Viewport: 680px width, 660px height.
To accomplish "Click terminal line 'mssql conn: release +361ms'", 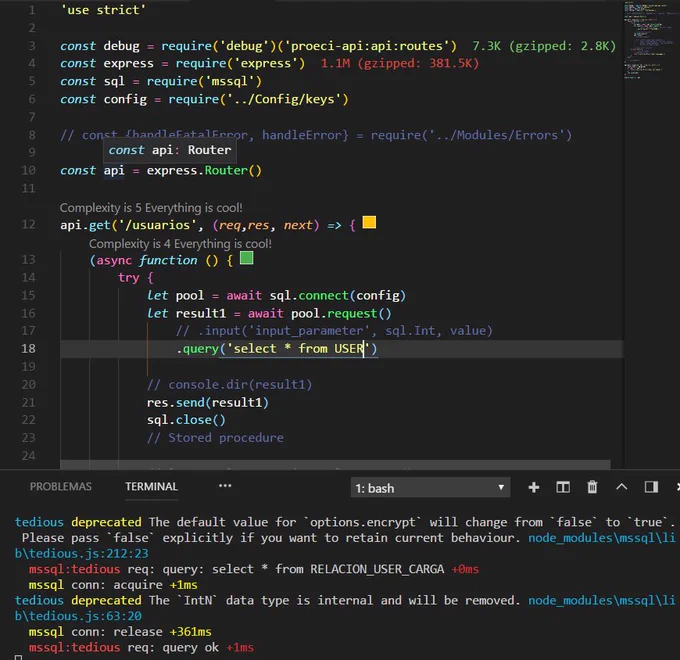I will [x=120, y=631].
